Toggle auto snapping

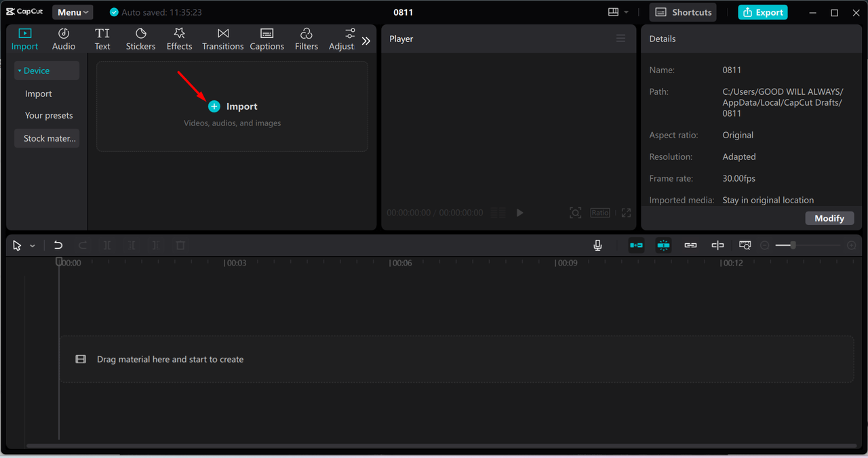[x=663, y=245]
